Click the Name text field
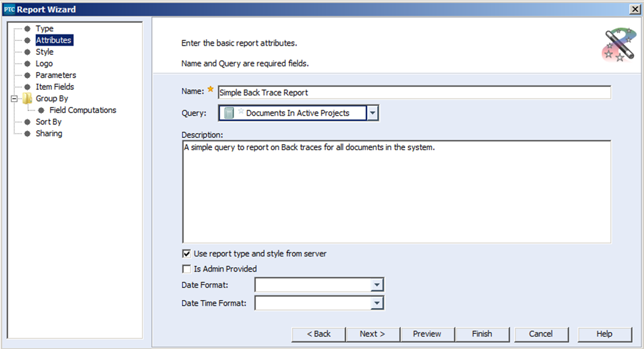644x349 pixels. [x=414, y=93]
